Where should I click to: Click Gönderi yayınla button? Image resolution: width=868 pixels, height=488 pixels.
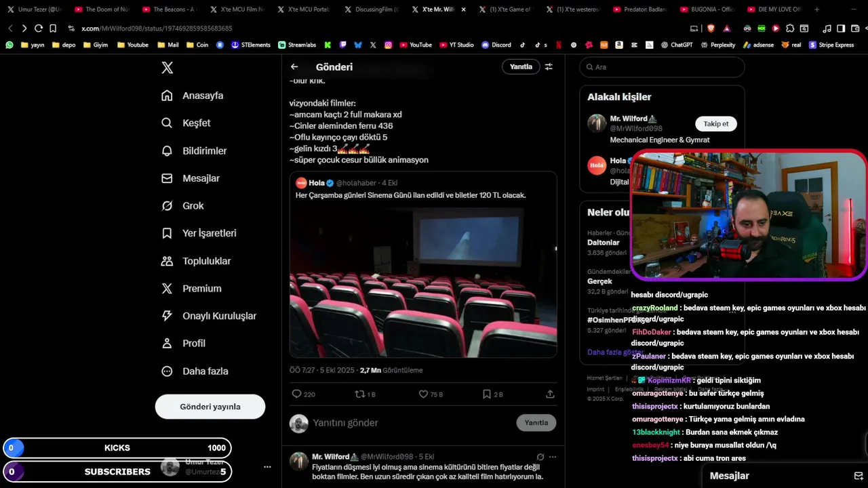tap(210, 407)
